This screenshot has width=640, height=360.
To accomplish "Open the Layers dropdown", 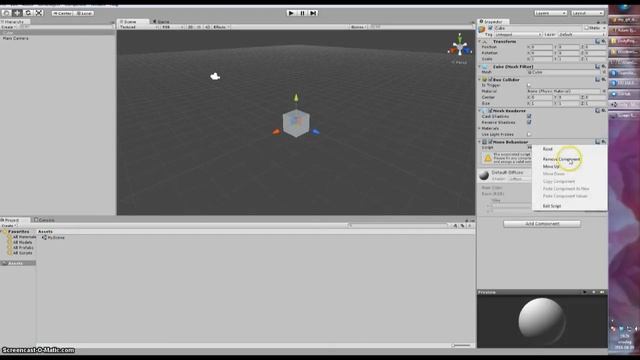I will tap(551, 13).
